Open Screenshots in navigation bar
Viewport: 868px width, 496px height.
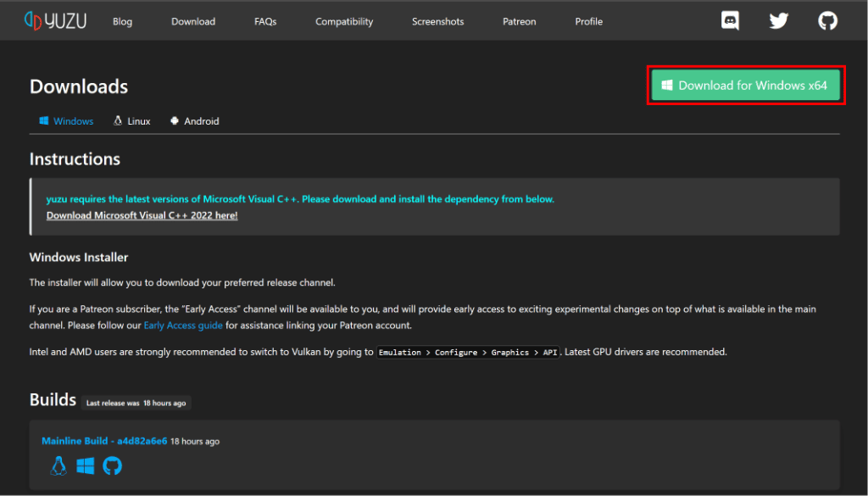click(438, 21)
